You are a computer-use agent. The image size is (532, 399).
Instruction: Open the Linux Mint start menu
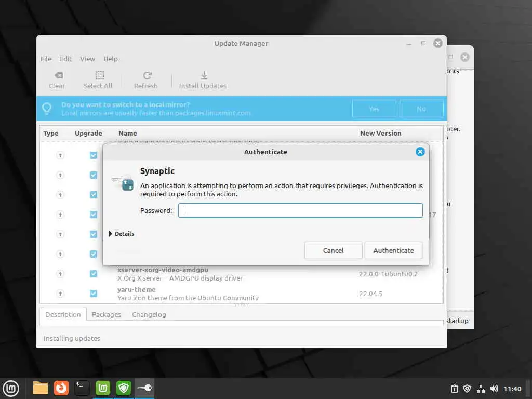tap(11, 388)
